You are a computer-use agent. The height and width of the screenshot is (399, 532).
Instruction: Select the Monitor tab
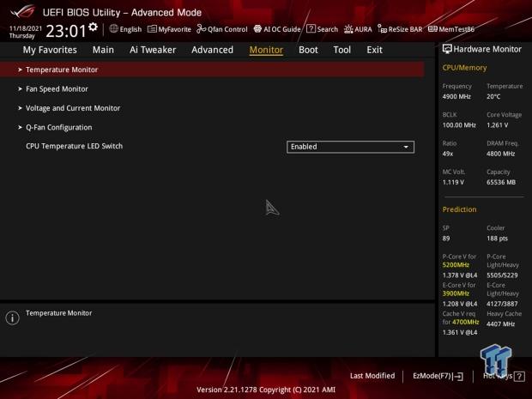click(x=266, y=50)
